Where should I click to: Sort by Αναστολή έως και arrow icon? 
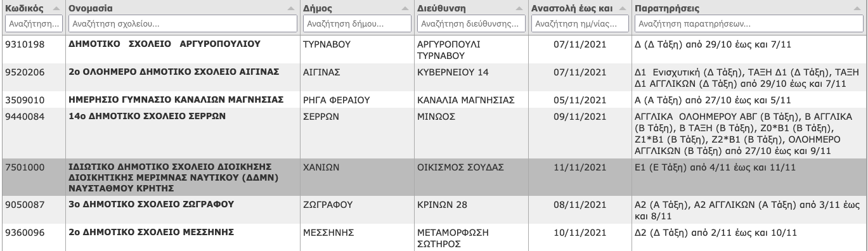coord(623,8)
